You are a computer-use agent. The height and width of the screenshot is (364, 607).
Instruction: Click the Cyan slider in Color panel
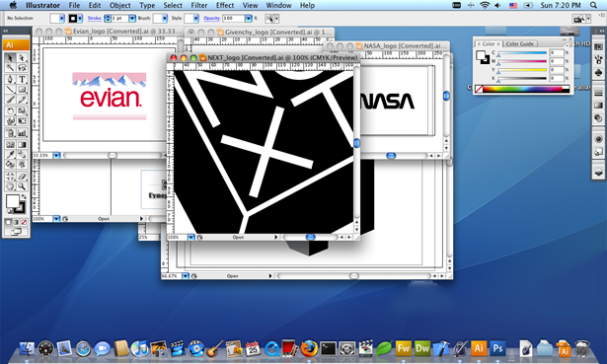[522, 53]
